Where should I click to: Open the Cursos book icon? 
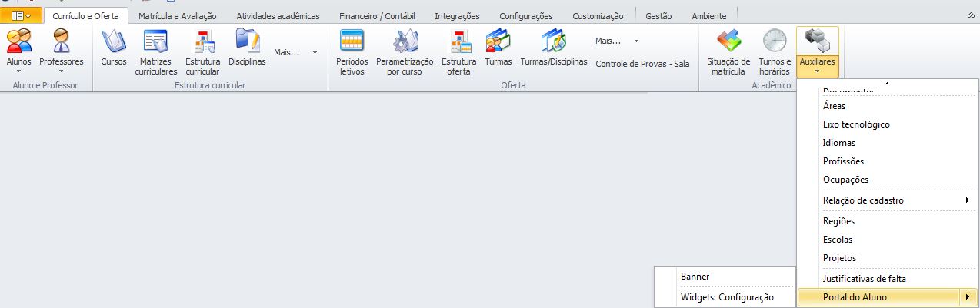[x=114, y=41]
